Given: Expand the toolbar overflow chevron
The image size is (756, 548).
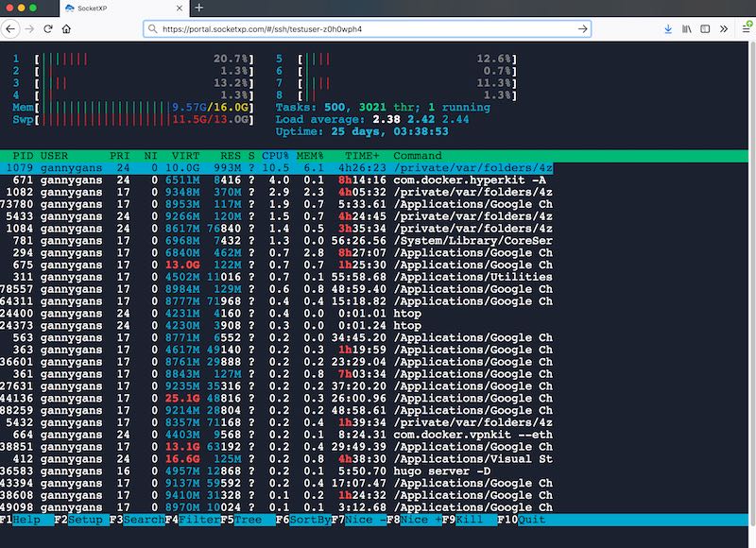Looking at the screenshot, I should [x=724, y=29].
